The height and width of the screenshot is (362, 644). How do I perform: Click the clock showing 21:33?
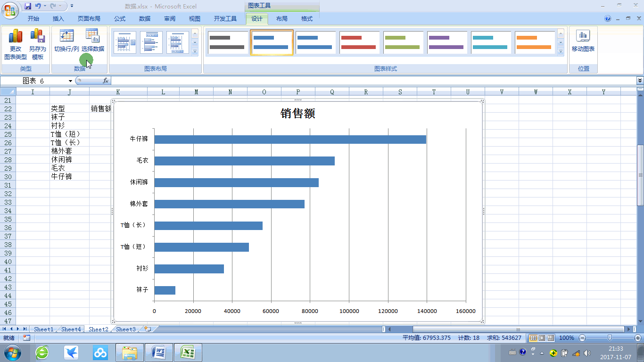pos(616,349)
